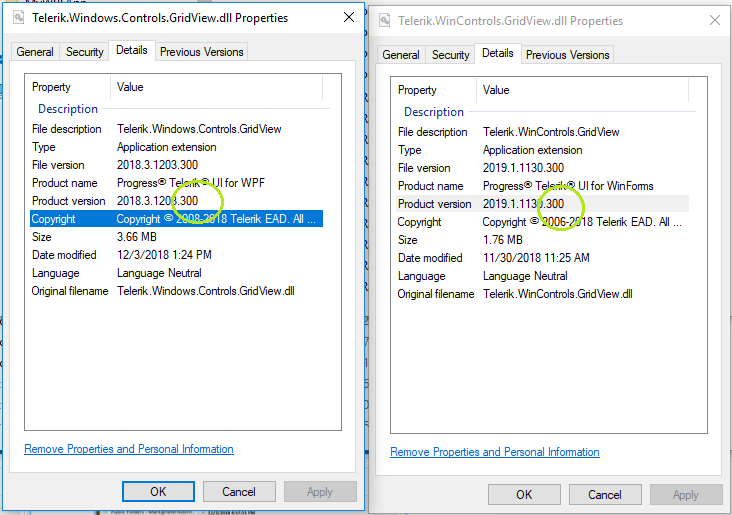Select Type row in WinForms dialog
The image size is (732, 515).
click(x=542, y=150)
